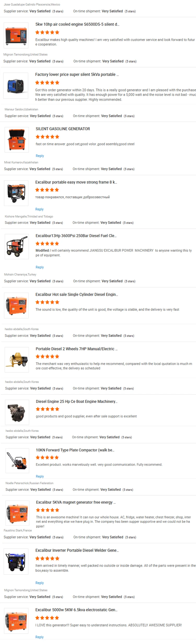This screenshot has width=196, height=644.
Task: Click the blue super silent 5kVa generator image
Action: (x=16, y=86)
